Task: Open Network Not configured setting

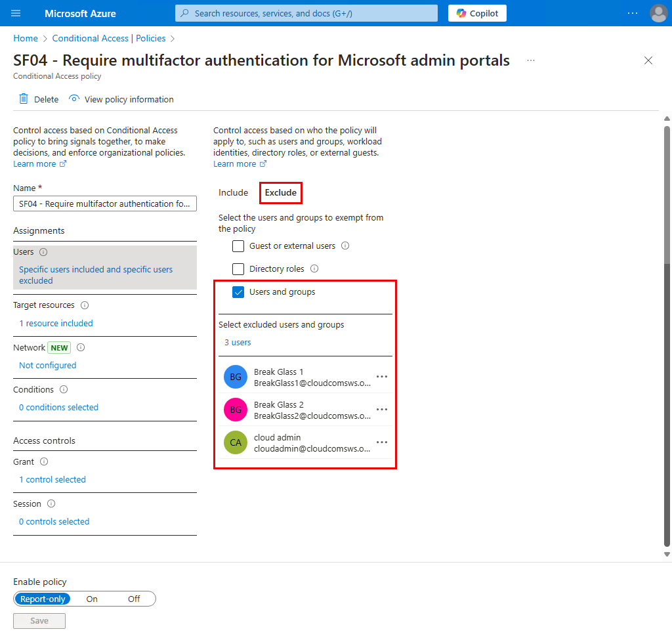Action: (47, 365)
